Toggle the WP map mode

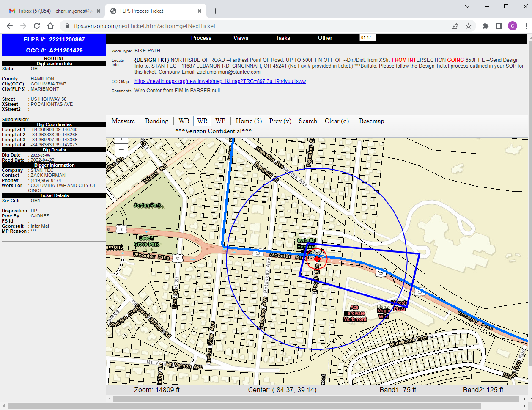tap(220, 121)
